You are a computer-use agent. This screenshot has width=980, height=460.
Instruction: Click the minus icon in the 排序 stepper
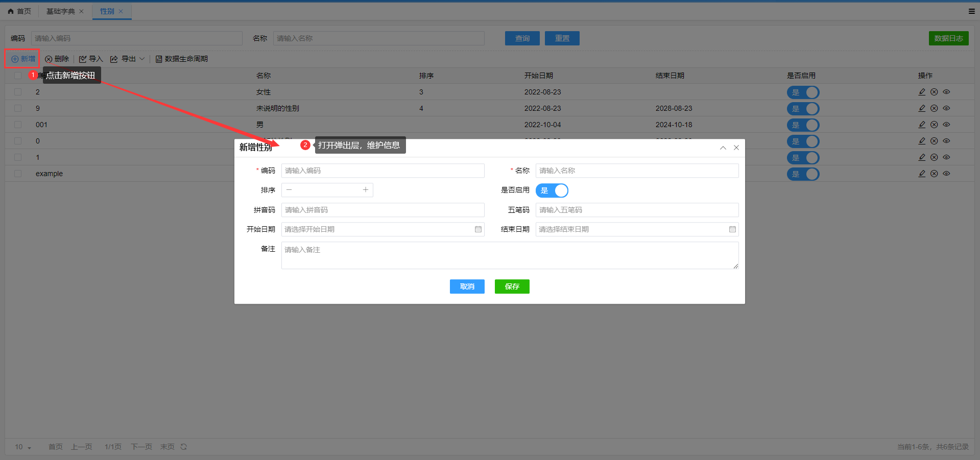289,190
